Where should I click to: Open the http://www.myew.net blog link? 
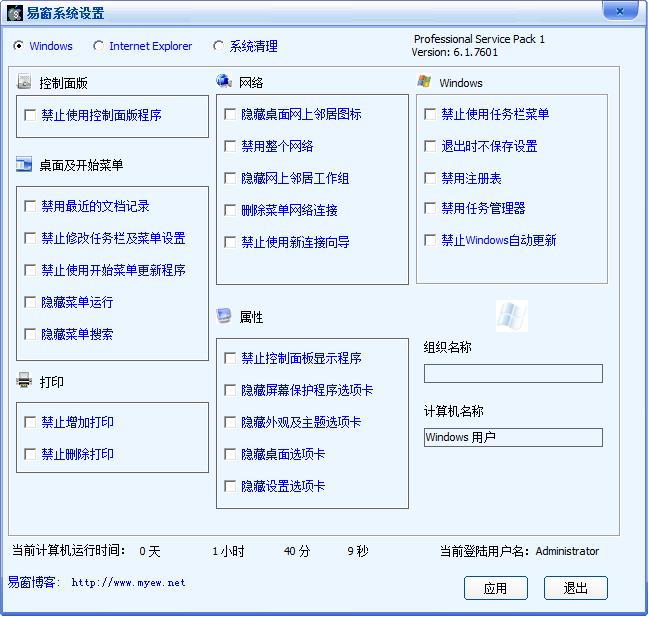click(x=128, y=582)
